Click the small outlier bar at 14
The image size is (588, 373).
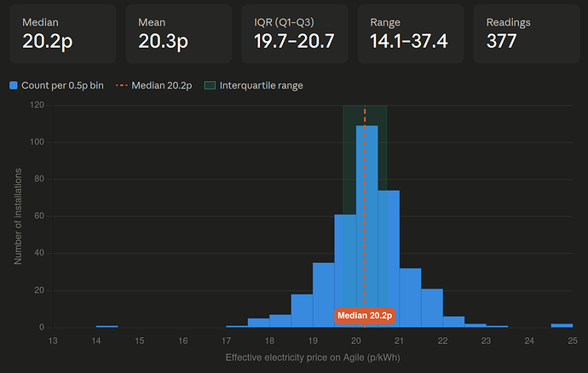pos(107,326)
